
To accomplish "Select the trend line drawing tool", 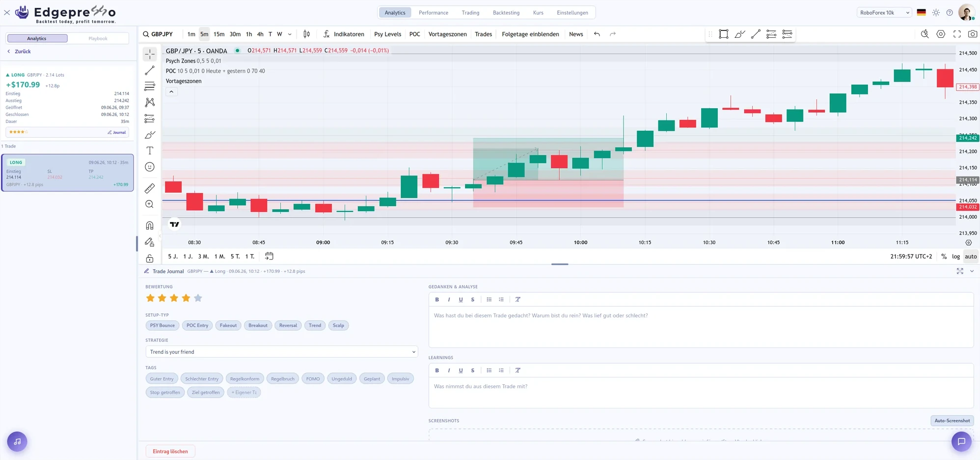I will (150, 71).
